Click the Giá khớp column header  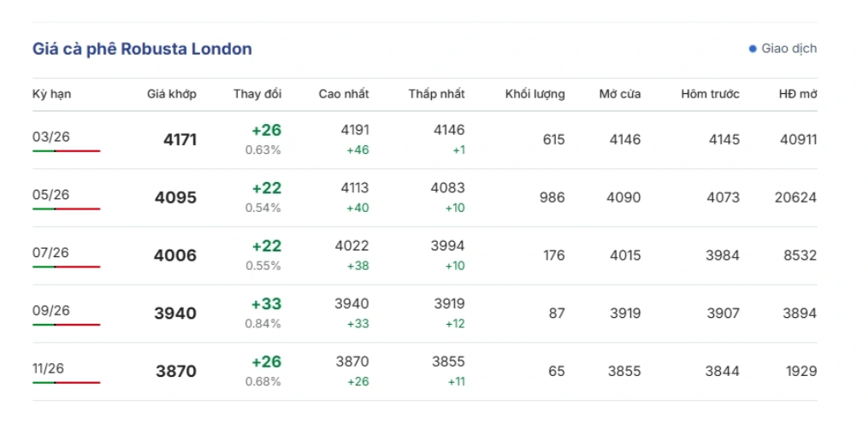(x=171, y=94)
